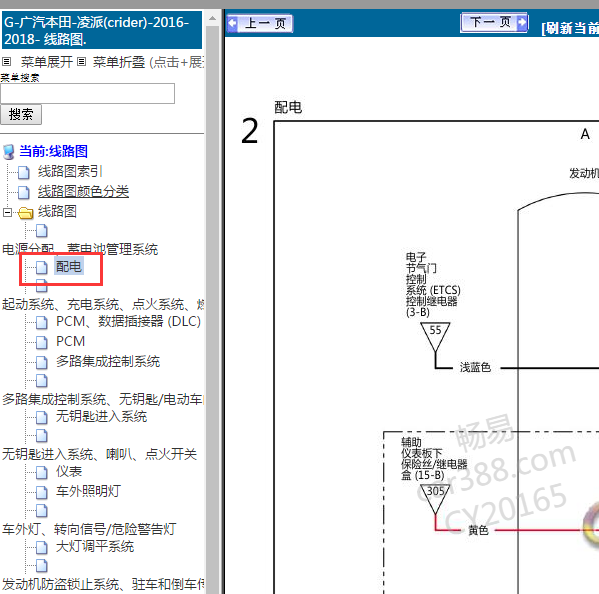Open the 无钥匙进入系统 tree item
This screenshot has width=599, height=594.
tap(101, 416)
